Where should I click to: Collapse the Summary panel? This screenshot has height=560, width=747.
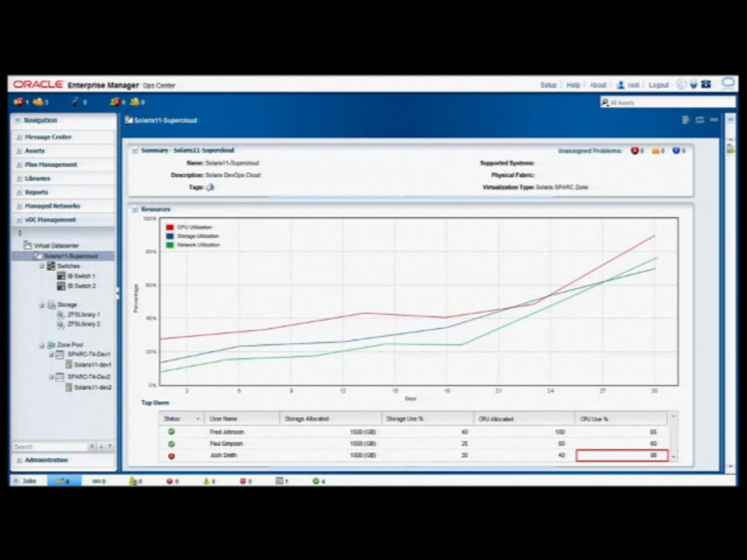point(135,150)
